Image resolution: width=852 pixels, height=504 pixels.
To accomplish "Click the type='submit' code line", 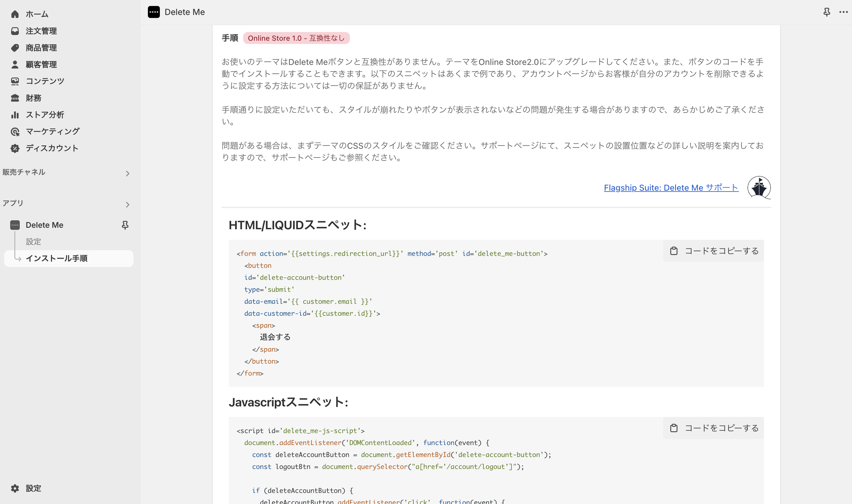I will pos(269,289).
